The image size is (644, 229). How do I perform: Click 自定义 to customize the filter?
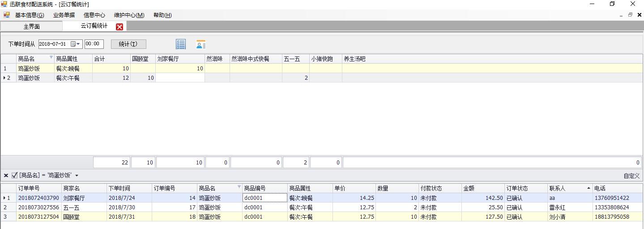(631, 176)
